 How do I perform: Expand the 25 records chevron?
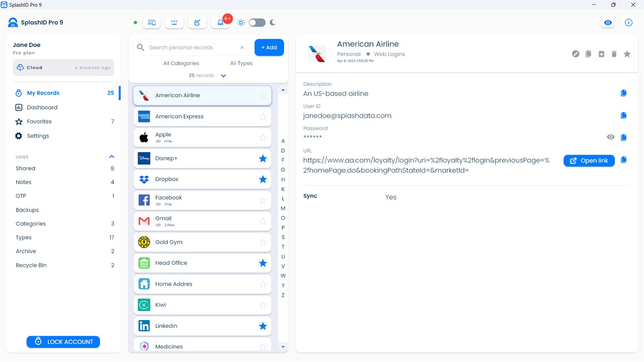[223, 76]
